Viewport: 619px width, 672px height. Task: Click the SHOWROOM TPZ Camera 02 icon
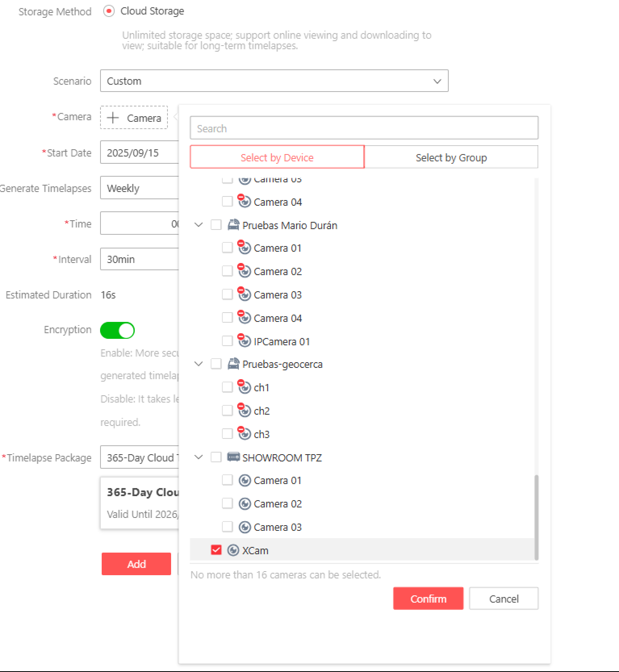pos(245,504)
